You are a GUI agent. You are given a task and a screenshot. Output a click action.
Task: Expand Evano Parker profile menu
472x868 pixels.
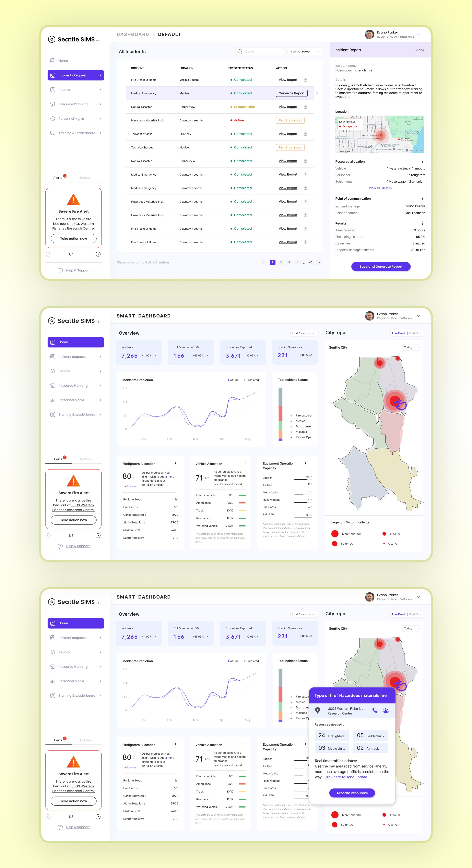coord(419,34)
